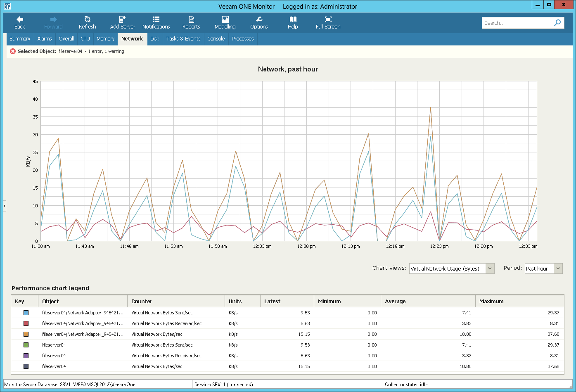Sort legend by Units column header
The image size is (576, 392).
point(242,301)
